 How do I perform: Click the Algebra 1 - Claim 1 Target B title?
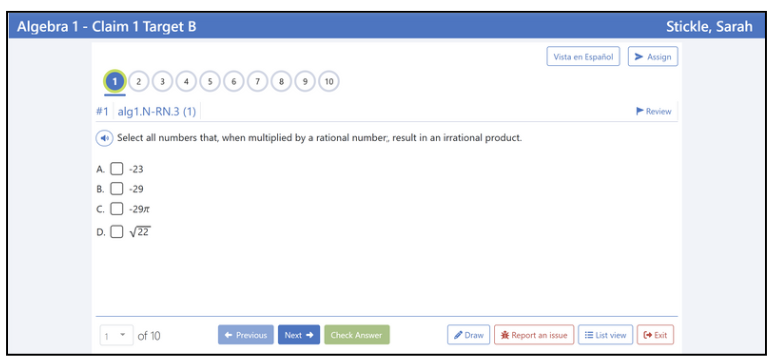pyautogui.click(x=107, y=27)
